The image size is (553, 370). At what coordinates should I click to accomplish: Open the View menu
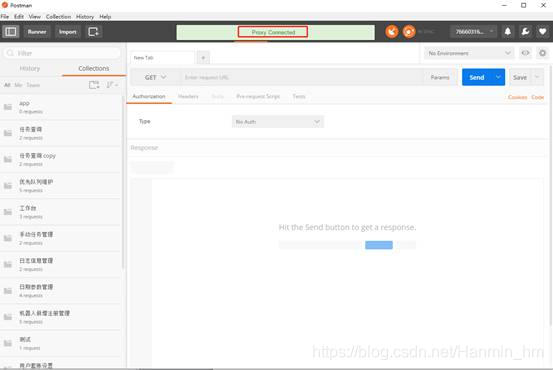pyautogui.click(x=35, y=16)
